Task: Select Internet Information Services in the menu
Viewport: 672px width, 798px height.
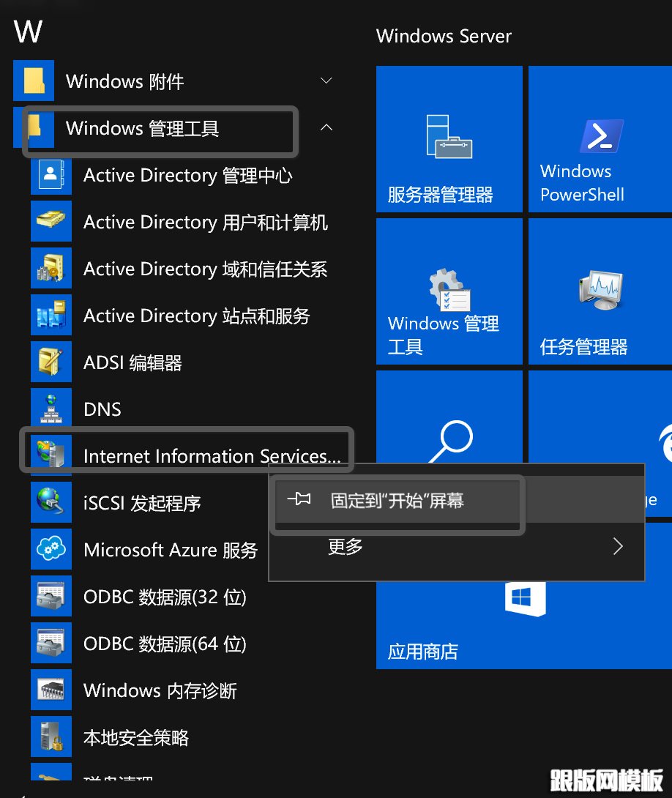Action: (x=211, y=456)
